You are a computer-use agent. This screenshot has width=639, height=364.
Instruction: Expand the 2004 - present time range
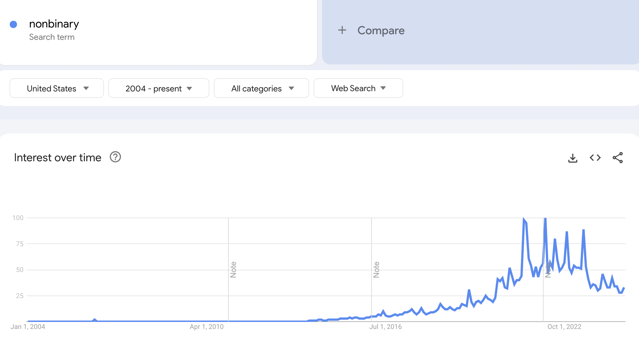click(x=158, y=88)
